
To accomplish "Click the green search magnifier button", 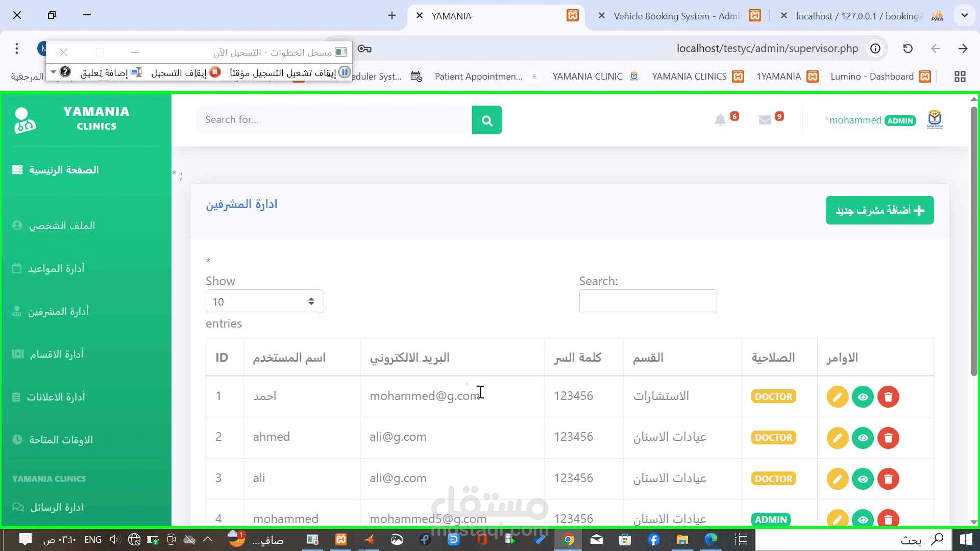I will tap(486, 120).
